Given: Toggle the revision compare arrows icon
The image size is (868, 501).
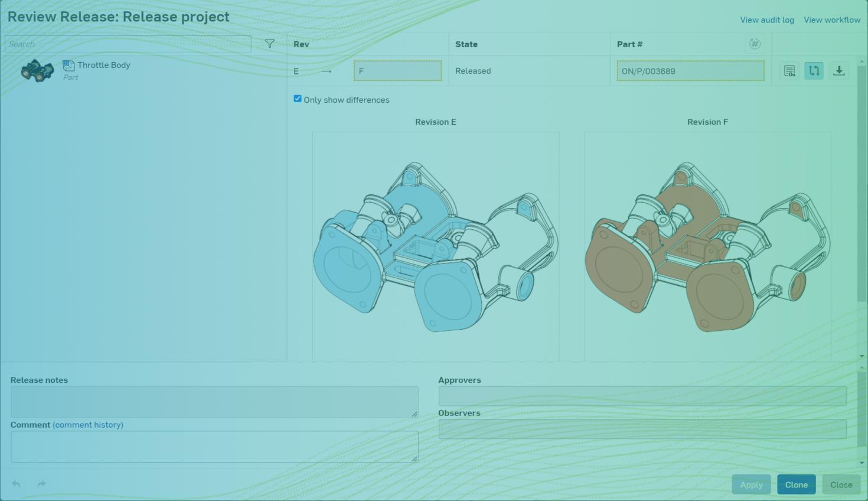Looking at the screenshot, I should click(x=814, y=71).
